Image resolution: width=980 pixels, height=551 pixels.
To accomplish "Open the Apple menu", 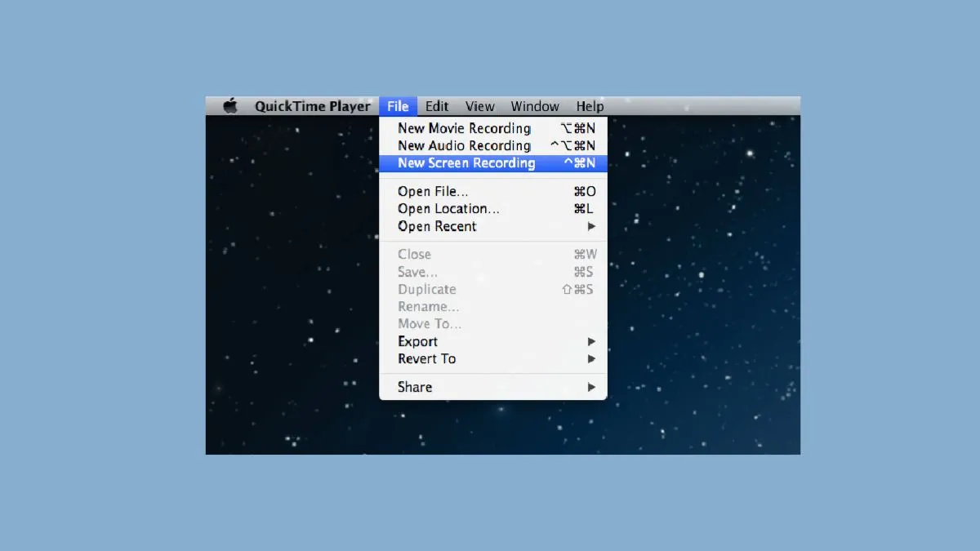I will [230, 106].
